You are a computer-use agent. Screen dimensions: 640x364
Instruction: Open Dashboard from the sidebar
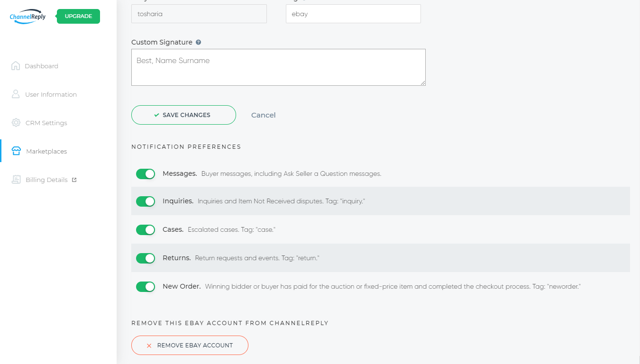pos(41,66)
